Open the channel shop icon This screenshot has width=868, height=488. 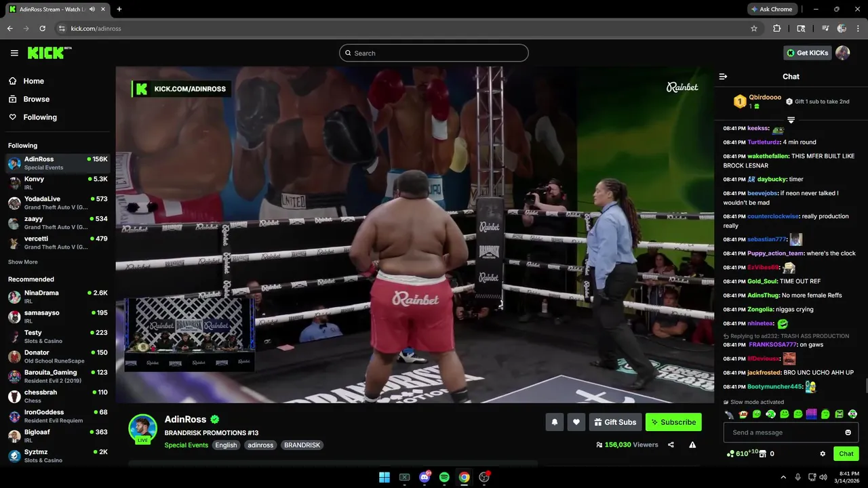point(763,453)
